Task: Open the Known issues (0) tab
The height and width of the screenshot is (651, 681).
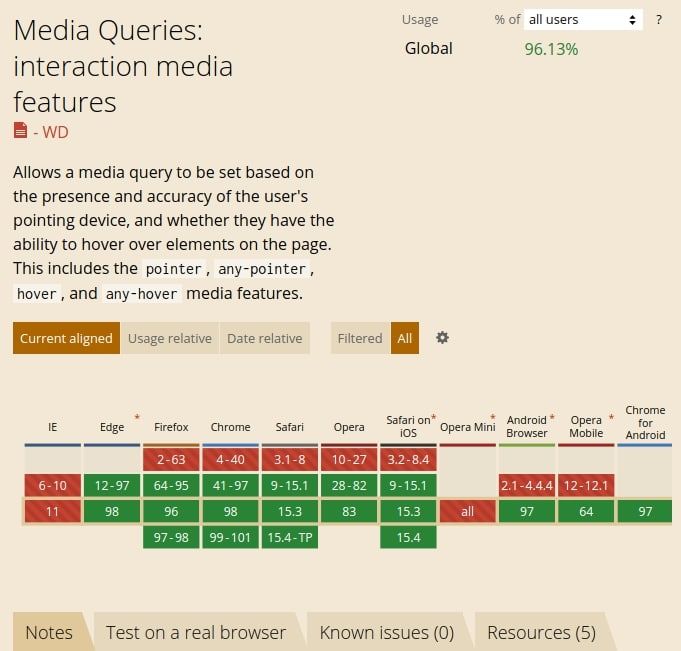Action: click(387, 632)
